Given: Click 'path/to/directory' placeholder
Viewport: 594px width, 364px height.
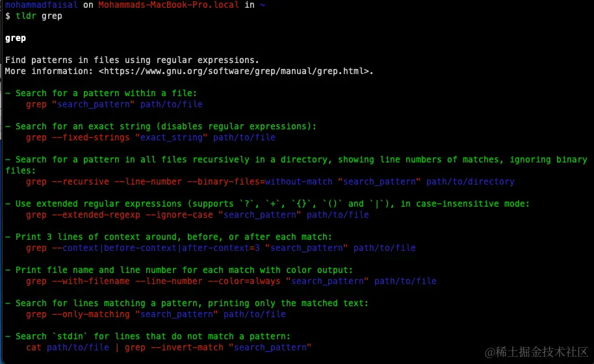Looking at the screenshot, I should [470, 182].
